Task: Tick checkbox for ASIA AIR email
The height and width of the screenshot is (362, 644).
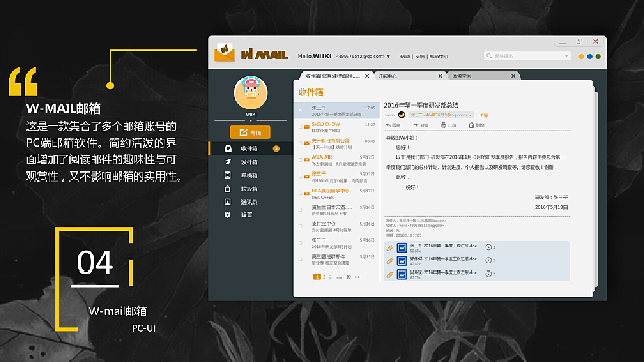Action: point(300,160)
